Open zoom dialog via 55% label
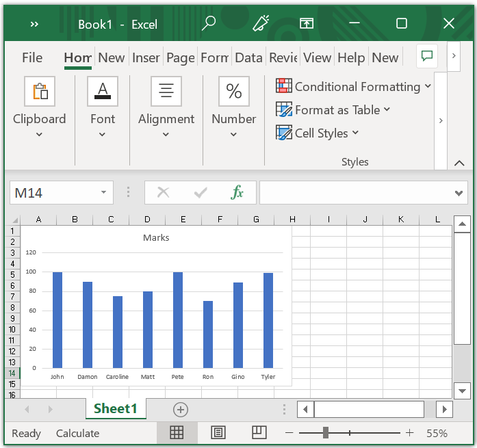 click(437, 433)
